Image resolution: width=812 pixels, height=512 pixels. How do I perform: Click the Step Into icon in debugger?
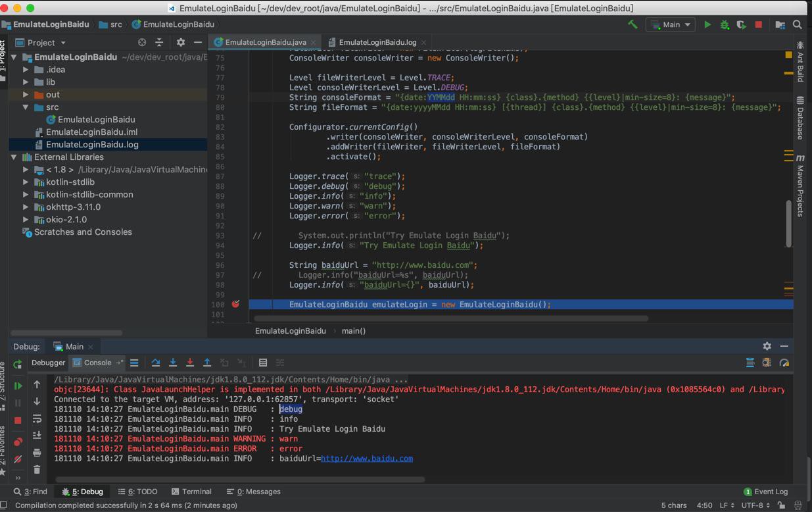[173, 363]
